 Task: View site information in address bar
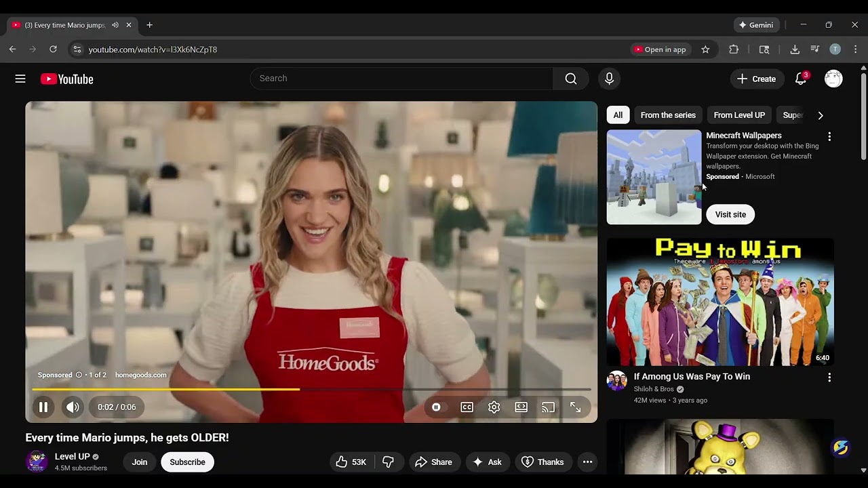tap(77, 49)
